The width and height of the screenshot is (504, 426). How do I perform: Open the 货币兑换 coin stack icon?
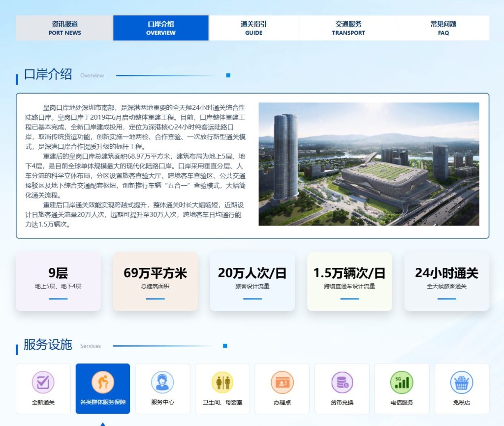[342, 382]
